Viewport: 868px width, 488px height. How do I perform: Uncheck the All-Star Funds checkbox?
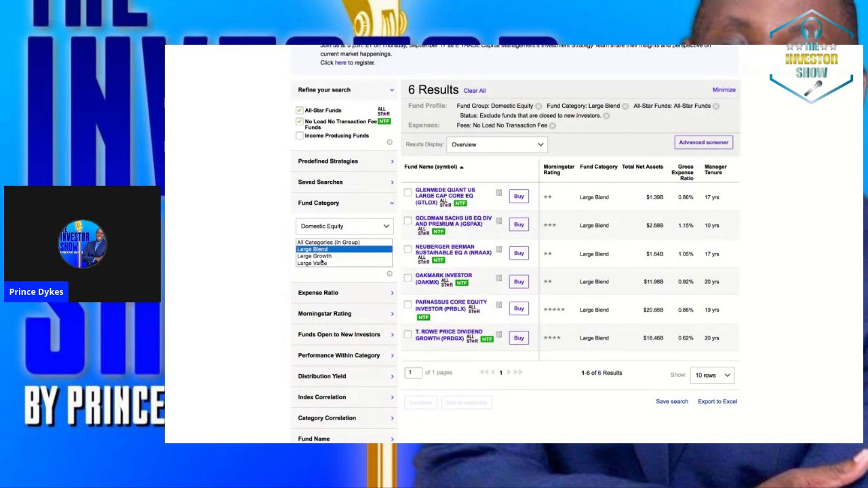pyautogui.click(x=300, y=110)
